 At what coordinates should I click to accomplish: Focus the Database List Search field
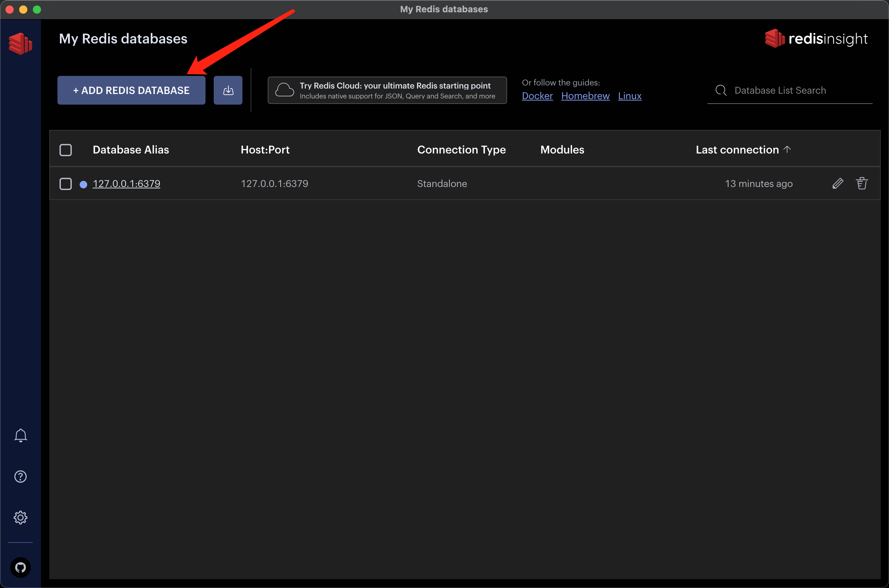tap(790, 90)
